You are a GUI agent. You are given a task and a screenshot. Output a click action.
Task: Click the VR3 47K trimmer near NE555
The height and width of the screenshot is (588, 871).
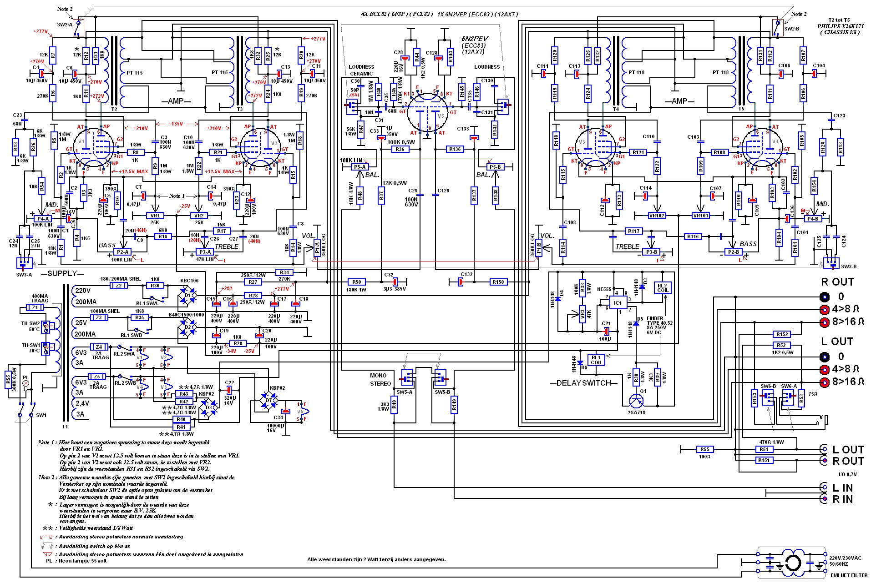pos(582,314)
